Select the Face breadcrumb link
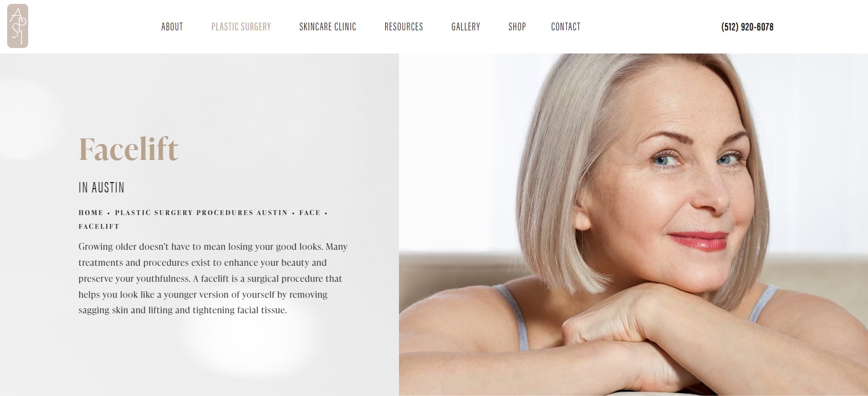The height and width of the screenshot is (396, 868). coord(310,212)
